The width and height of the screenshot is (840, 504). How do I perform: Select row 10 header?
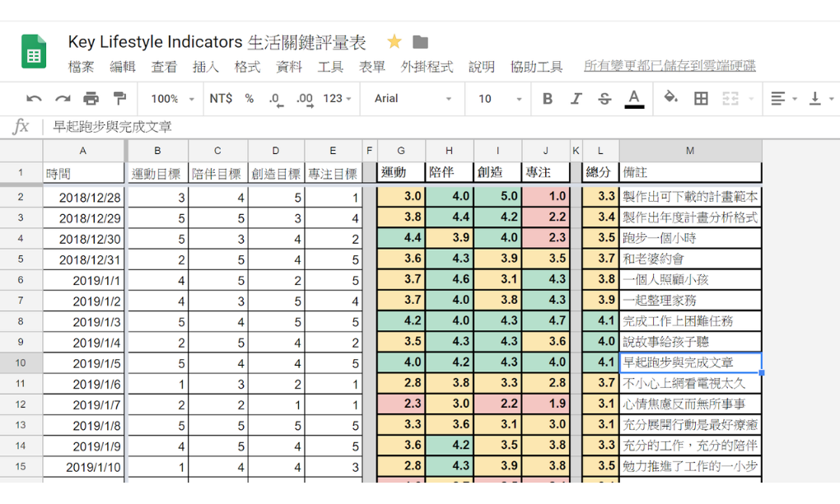tap(21, 363)
